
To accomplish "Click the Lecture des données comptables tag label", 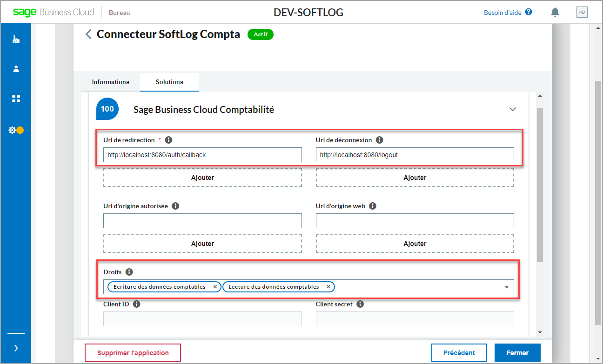I will coord(274,287).
